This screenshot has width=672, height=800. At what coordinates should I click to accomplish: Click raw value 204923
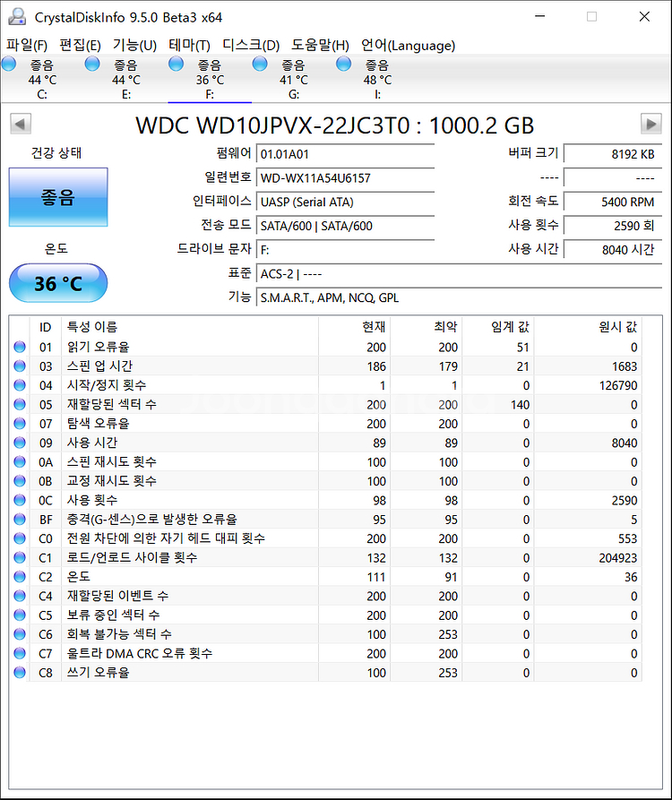click(618, 557)
